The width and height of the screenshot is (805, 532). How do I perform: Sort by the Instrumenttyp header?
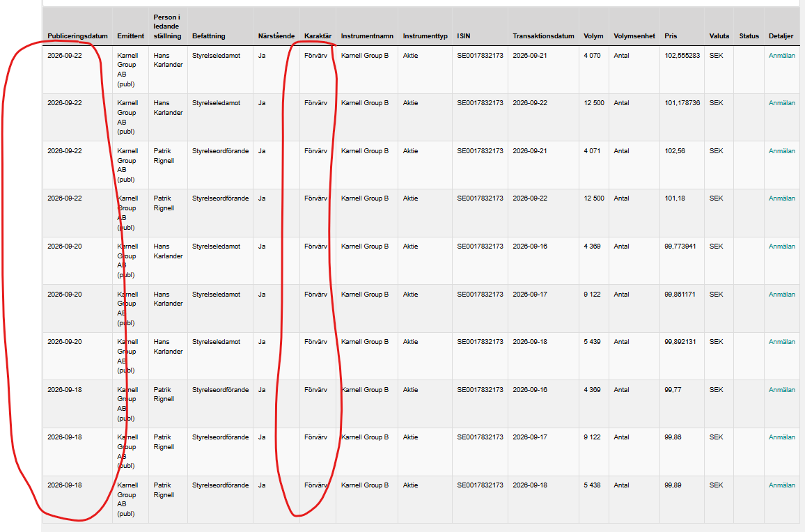pyautogui.click(x=425, y=36)
